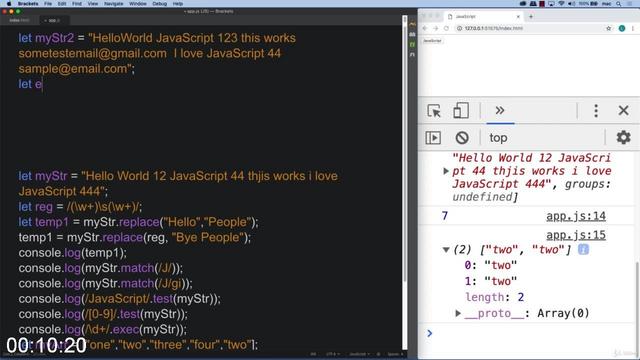Image resolution: width=640 pixels, height=360 pixels.
Task: Open the Brackets File menu
Action: point(48,4)
